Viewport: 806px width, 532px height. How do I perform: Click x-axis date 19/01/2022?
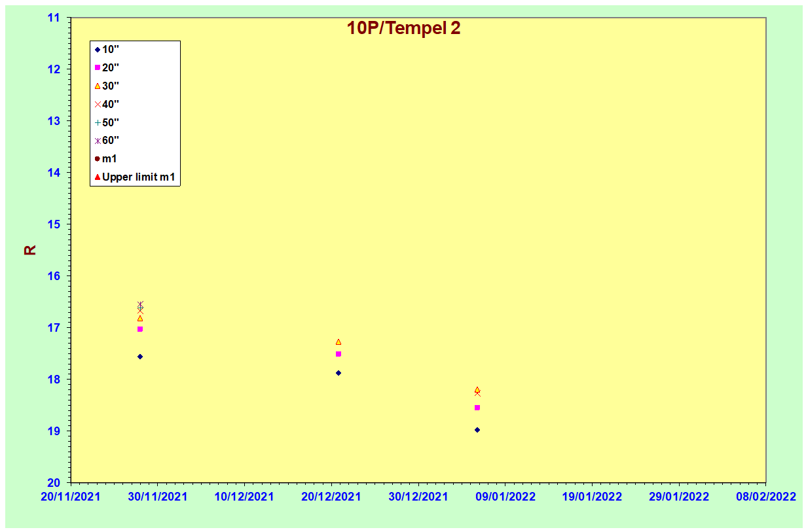(x=592, y=497)
